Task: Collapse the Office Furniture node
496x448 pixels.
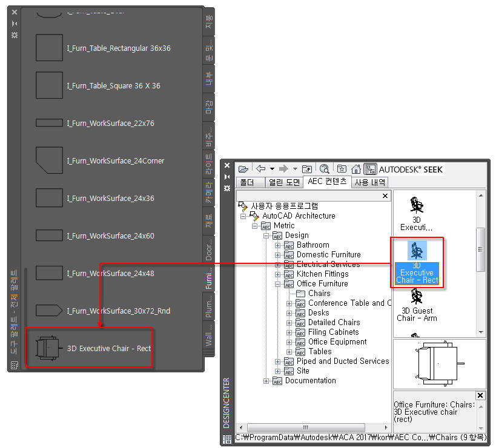Action: click(277, 284)
